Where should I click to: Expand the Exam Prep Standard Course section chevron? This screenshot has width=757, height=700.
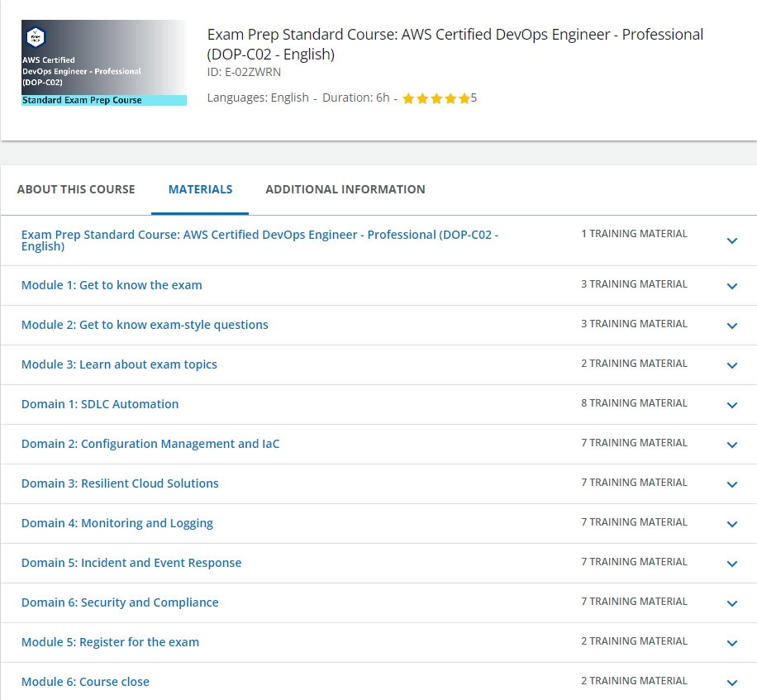click(x=732, y=240)
